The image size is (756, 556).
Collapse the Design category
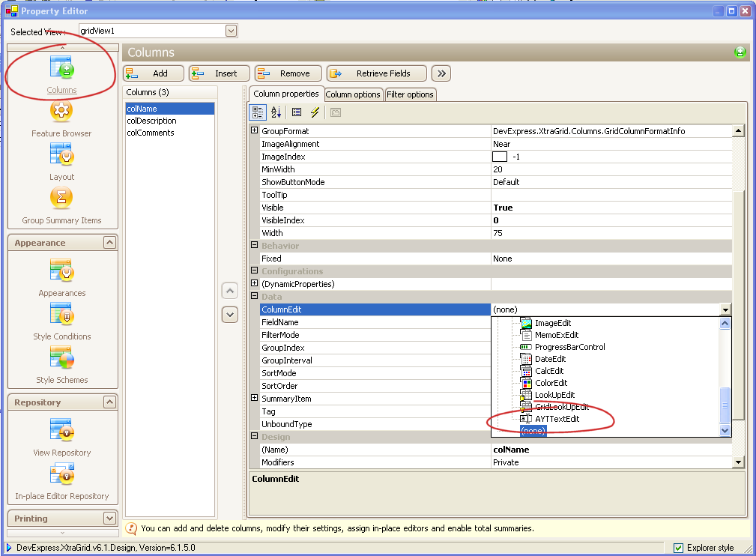point(255,436)
